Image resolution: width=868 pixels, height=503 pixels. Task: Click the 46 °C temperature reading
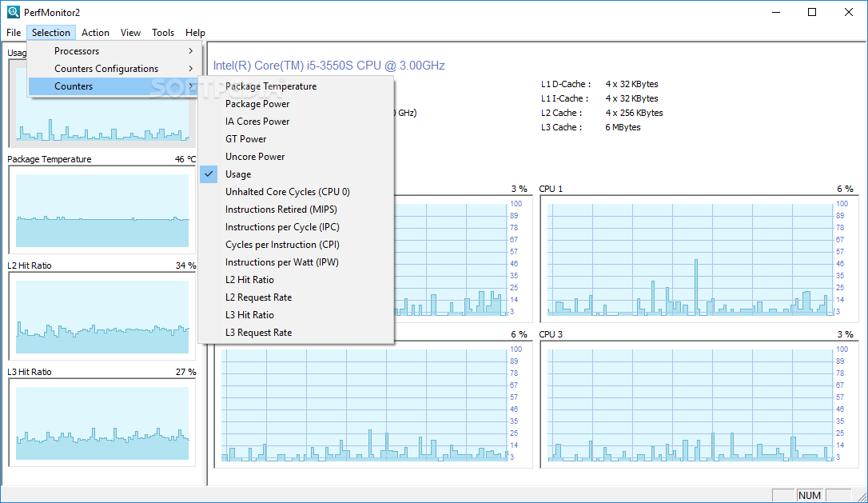tap(185, 160)
